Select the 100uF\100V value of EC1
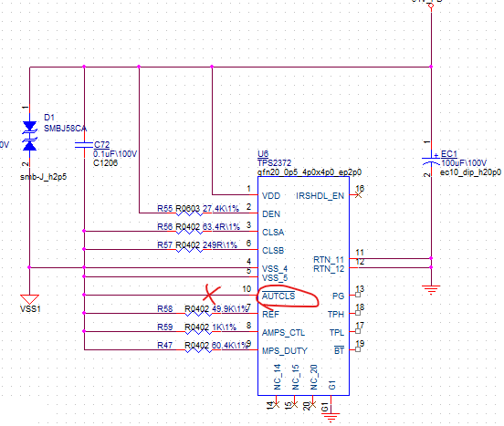504x426 pixels. (x=464, y=162)
